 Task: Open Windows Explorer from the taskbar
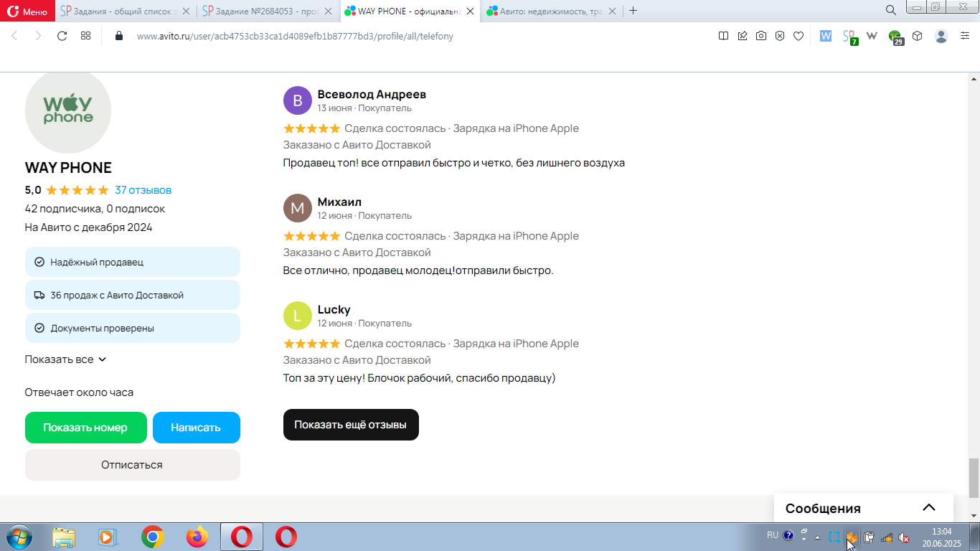64,537
